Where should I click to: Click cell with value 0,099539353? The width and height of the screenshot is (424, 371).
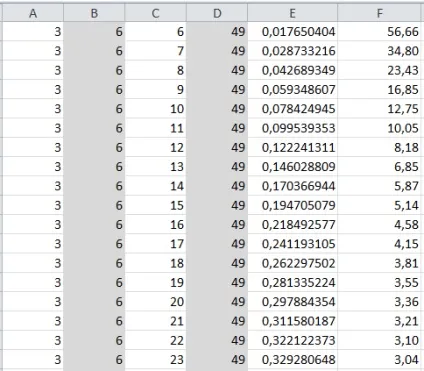293,128
